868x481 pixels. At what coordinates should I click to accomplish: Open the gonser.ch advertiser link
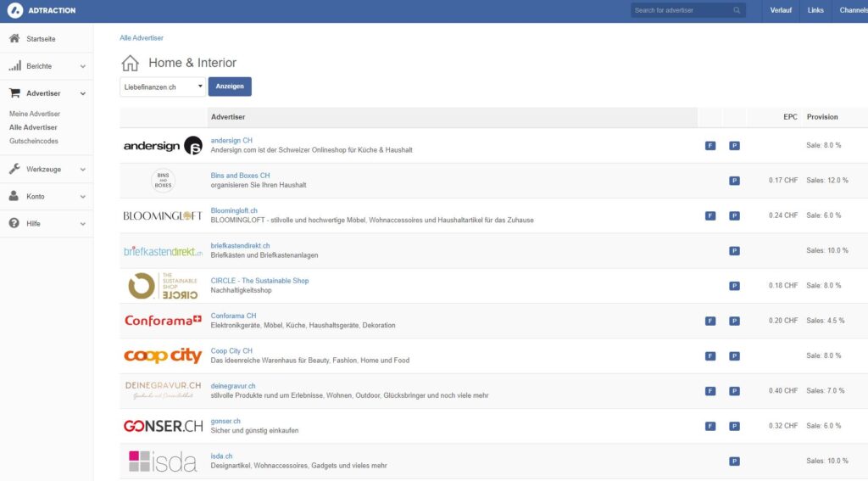pos(225,421)
